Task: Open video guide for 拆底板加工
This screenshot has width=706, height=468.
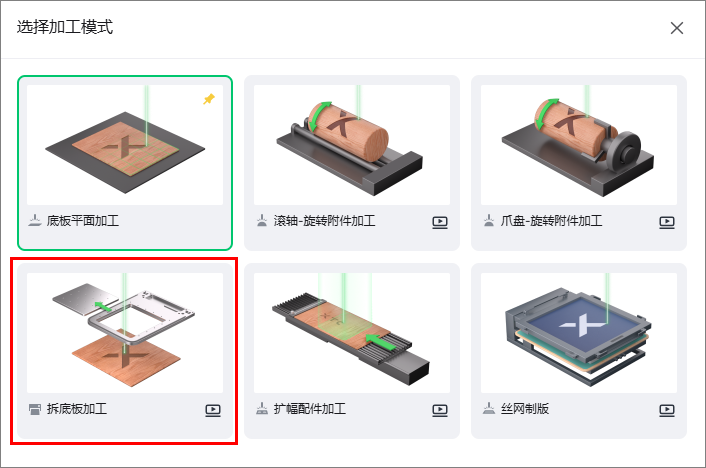Action: click(x=213, y=410)
